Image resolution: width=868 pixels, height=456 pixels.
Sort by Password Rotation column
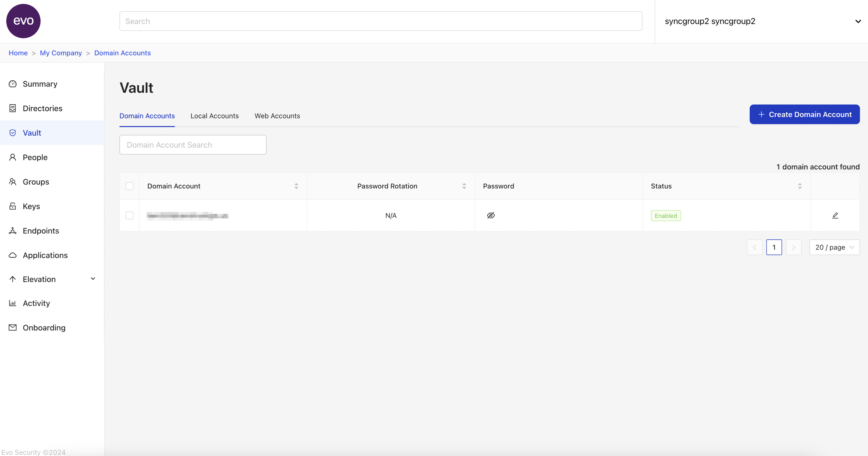[464, 186]
